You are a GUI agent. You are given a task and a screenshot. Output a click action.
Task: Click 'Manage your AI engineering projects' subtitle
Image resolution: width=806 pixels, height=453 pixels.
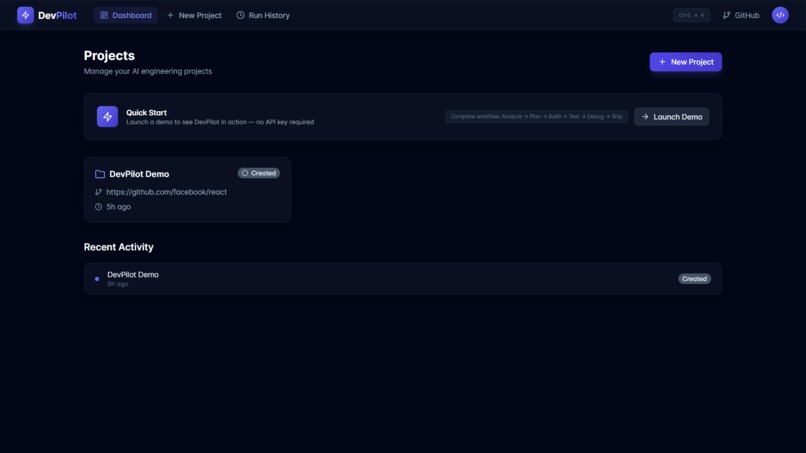pyautogui.click(x=148, y=71)
